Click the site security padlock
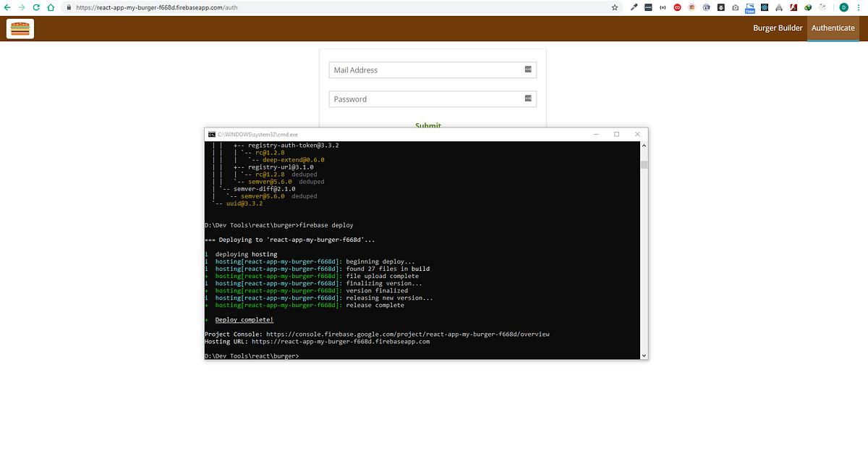This screenshot has width=868, height=454. tap(68, 7)
